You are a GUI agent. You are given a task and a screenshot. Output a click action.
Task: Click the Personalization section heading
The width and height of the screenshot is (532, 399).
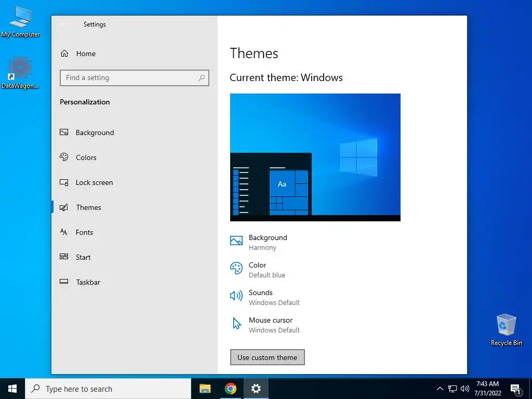click(x=85, y=102)
